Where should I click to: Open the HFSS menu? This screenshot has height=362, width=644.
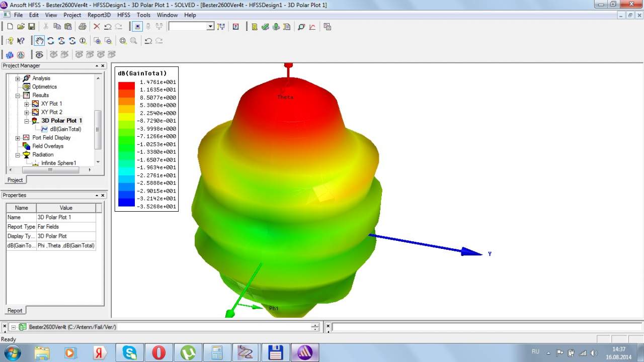point(123,15)
